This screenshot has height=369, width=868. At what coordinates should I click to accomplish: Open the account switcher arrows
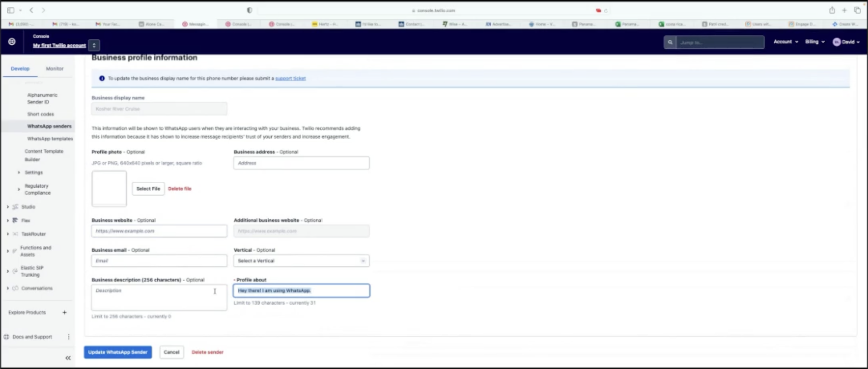pyautogui.click(x=94, y=45)
